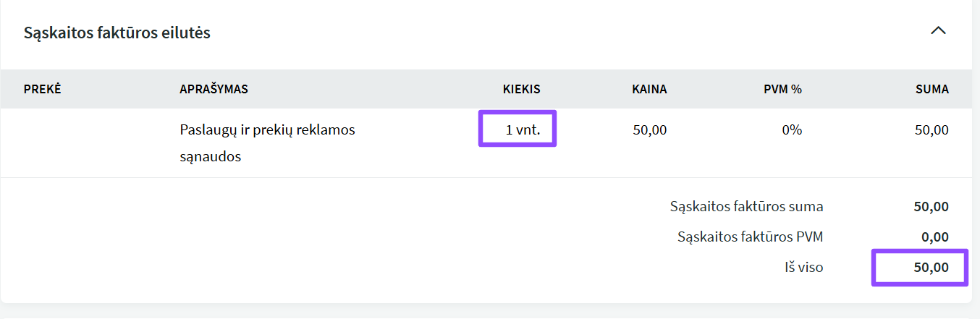This screenshot has width=980, height=319.
Task: Click the Sąskaitos faktūros suma label
Action: pyautogui.click(x=746, y=207)
